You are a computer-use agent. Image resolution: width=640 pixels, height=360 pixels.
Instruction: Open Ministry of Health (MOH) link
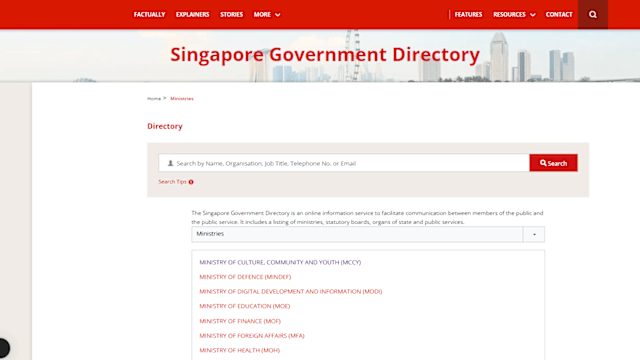[240, 350]
